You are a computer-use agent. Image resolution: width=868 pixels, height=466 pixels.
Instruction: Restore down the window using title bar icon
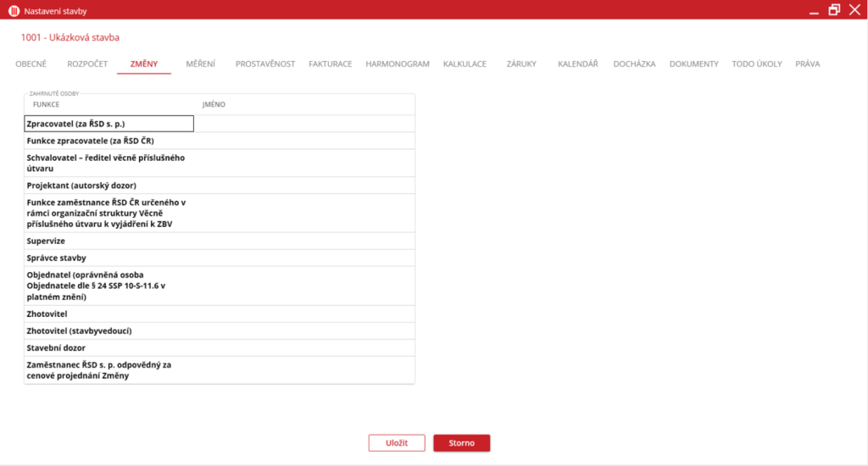[x=834, y=10]
